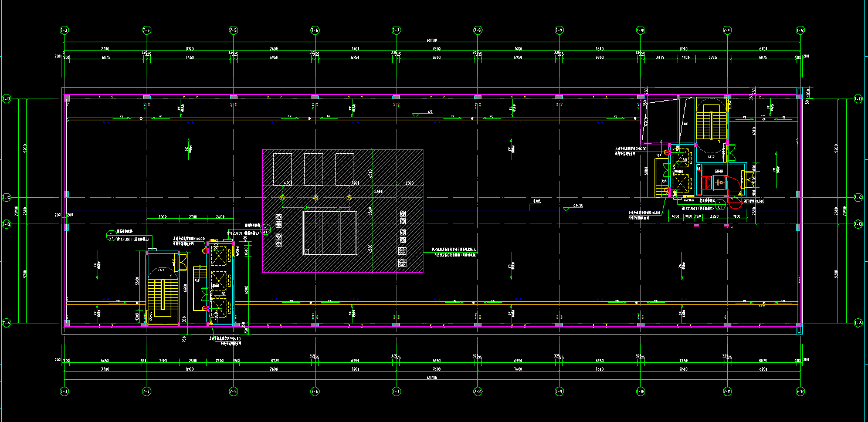Select the left side 7-D axis bubble
Viewport: 868px width, 422px height.
pos(6,99)
